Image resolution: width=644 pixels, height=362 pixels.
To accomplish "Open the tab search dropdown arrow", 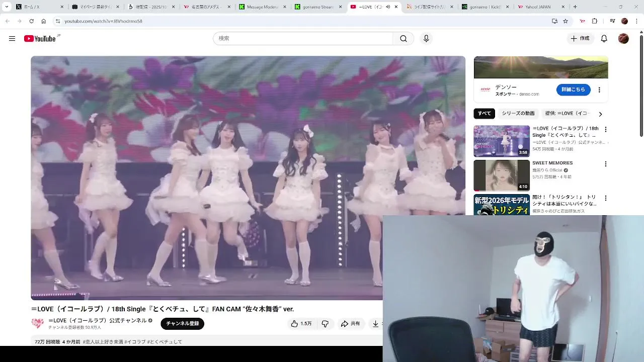I will (x=7, y=7).
